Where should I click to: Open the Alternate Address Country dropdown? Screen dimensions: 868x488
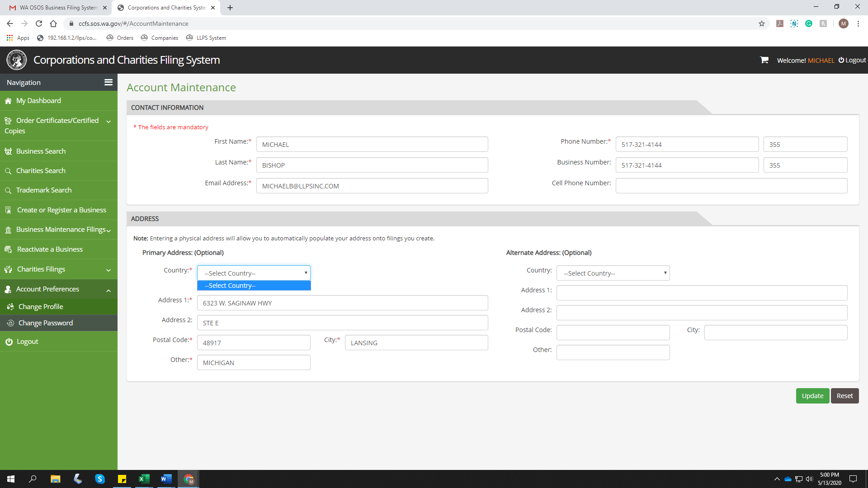[613, 273]
